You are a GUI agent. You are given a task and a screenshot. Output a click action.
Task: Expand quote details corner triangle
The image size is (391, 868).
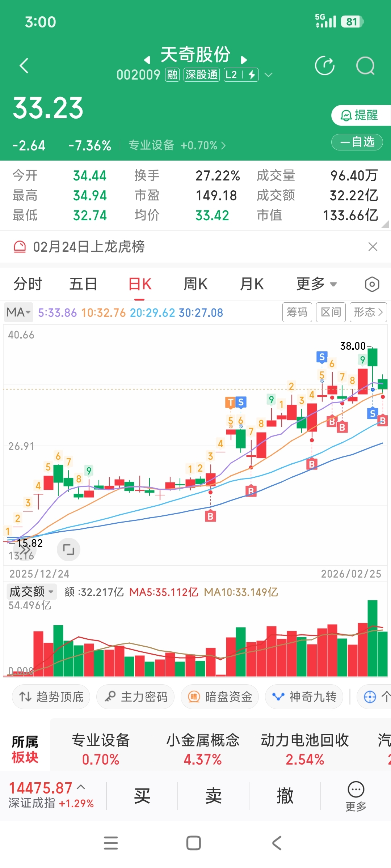pyautogui.click(x=384, y=224)
